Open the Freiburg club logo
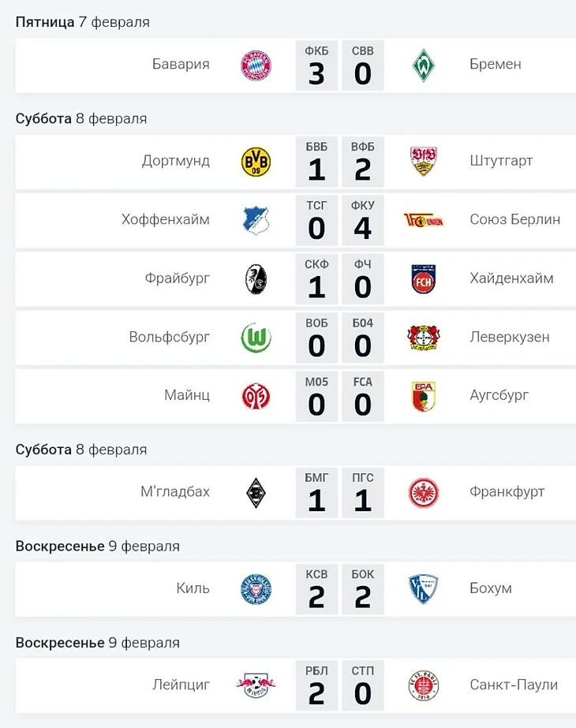The height and width of the screenshot is (728, 576). click(256, 279)
